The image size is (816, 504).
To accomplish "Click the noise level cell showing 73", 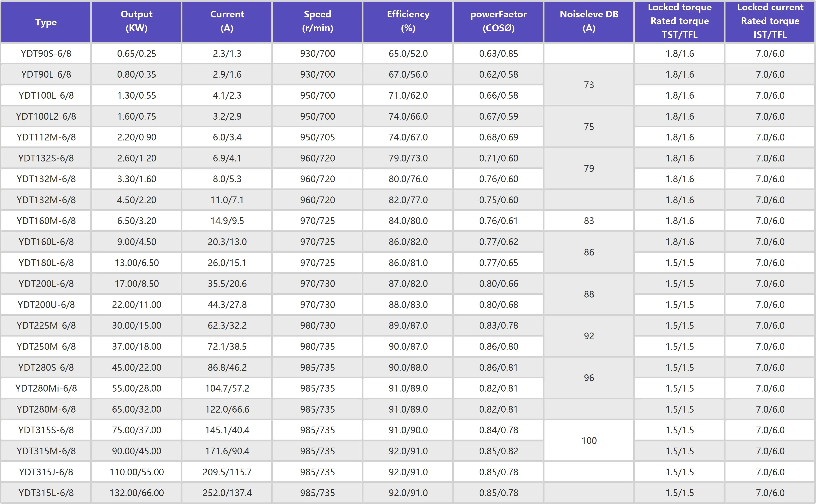I will click(x=589, y=85).
